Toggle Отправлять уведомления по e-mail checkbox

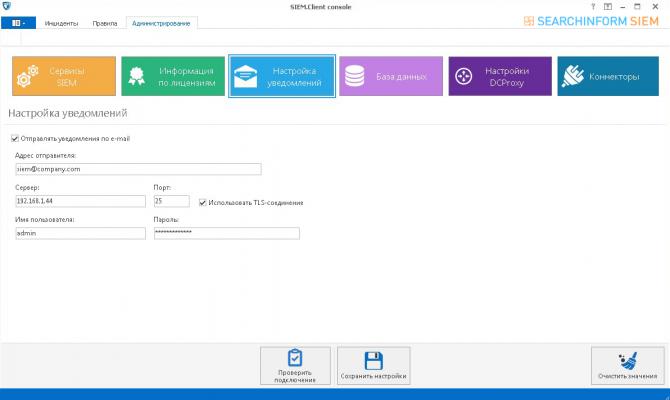[15, 138]
